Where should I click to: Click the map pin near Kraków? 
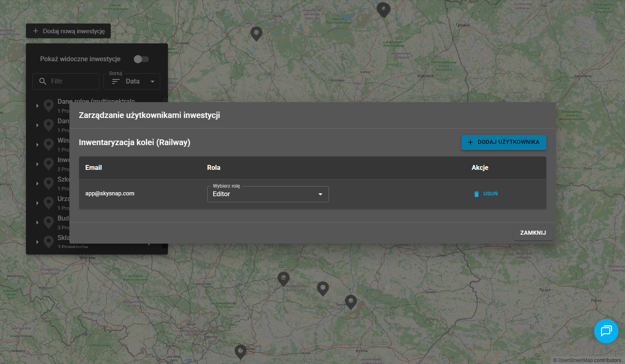241,352
